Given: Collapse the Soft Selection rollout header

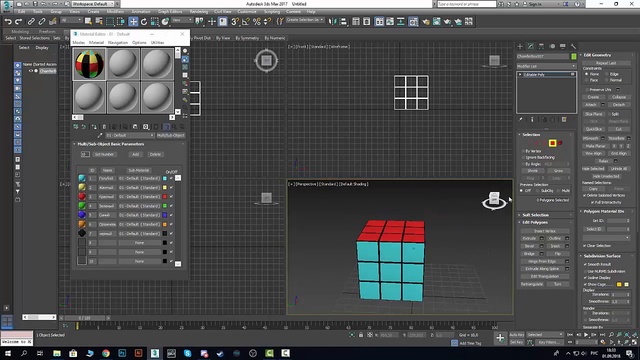Looking at the screenshot, I should click(535, 215).
